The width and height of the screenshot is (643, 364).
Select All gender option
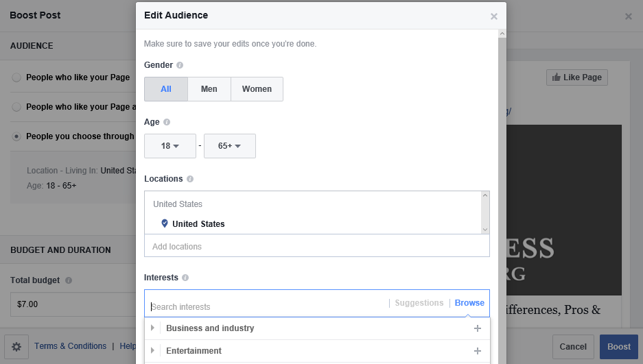[x=166, y=89]
